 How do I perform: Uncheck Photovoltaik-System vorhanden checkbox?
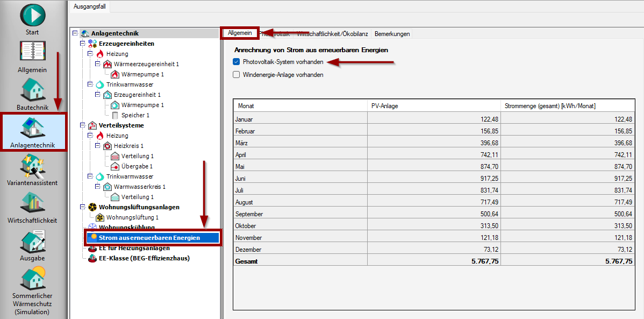236,62
